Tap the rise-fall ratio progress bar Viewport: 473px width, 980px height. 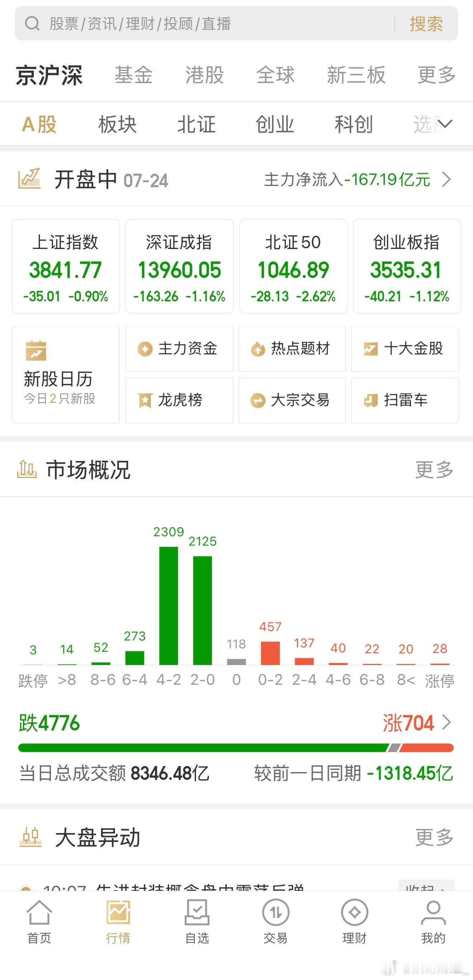pos(236,748)
